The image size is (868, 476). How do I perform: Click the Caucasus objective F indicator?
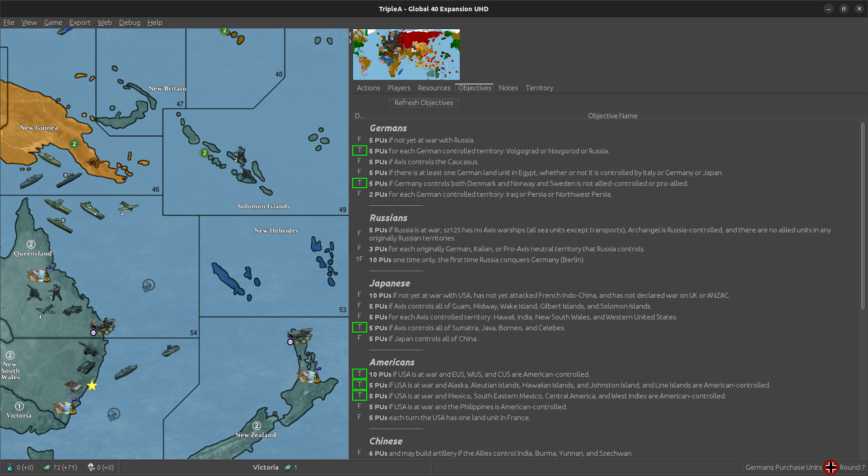coord(359,161)
